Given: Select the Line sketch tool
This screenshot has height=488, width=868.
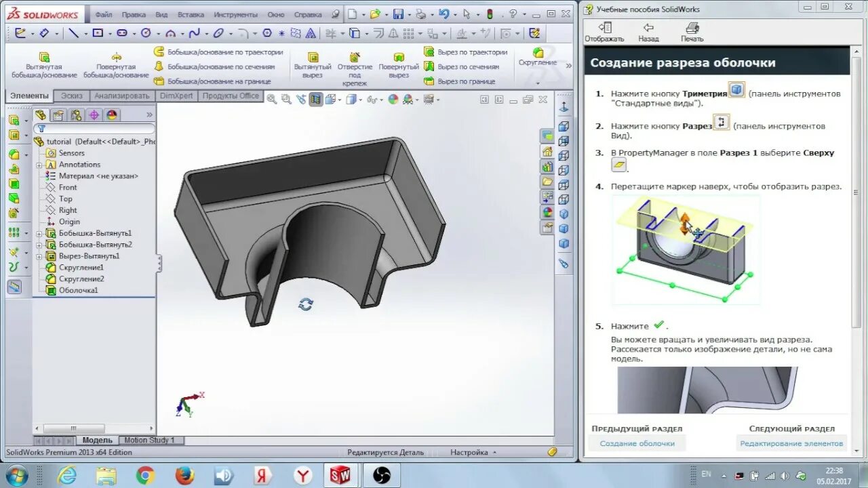Looking at the screenshot, I should coord(74,33).
